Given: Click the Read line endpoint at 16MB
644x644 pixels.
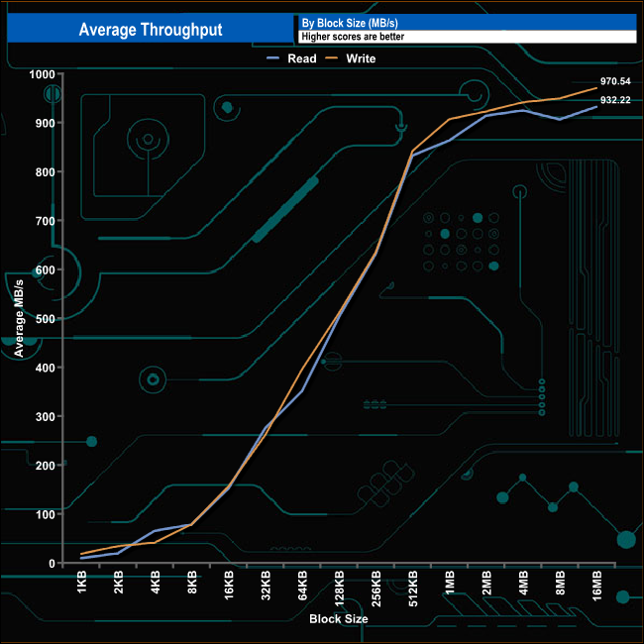Looking at the screenshot, I should 596,107.
